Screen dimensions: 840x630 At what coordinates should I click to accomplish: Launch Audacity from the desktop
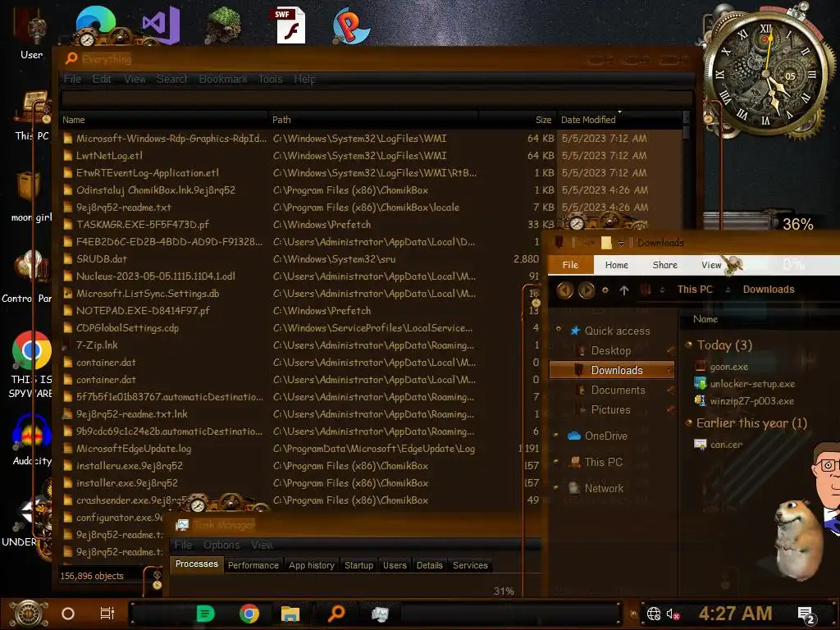coord(32,441)
